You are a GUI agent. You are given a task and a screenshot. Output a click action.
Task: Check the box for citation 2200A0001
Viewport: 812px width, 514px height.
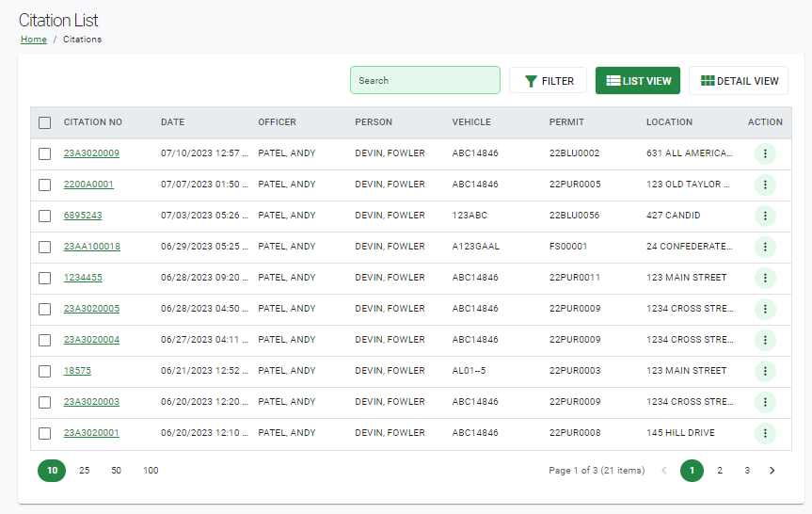click(45, 185)
